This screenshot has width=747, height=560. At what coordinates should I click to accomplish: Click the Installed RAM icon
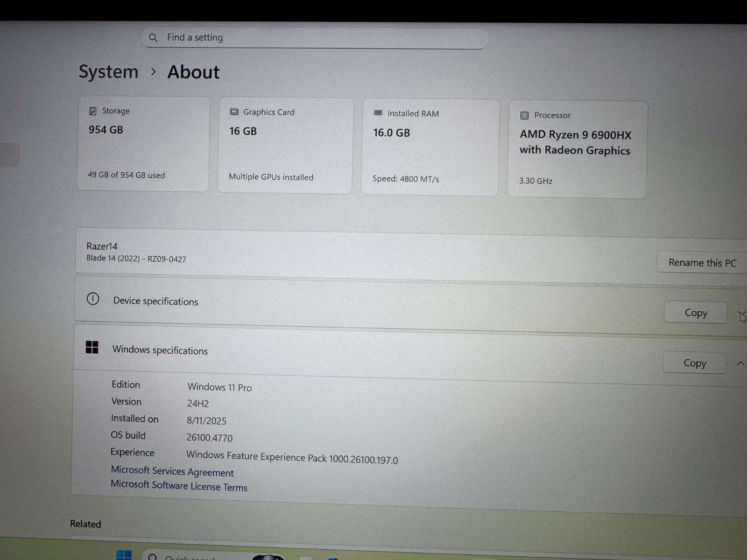[378, 113]
